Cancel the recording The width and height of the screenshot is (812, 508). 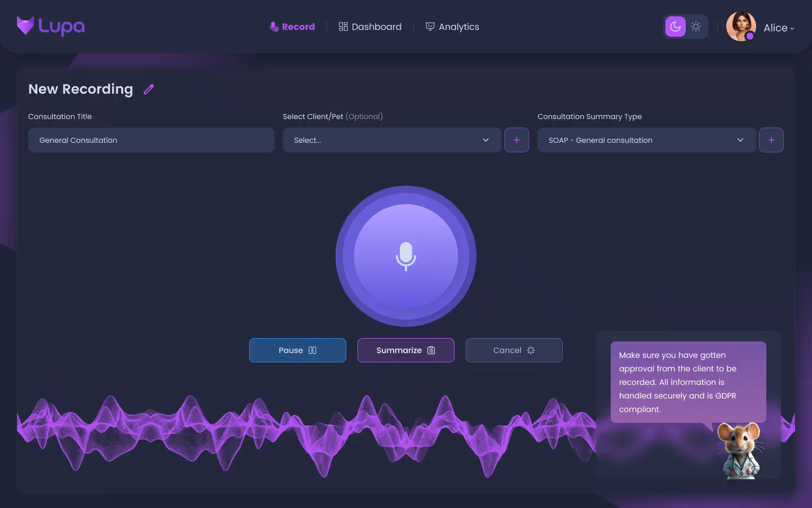[x=514, y=350]
